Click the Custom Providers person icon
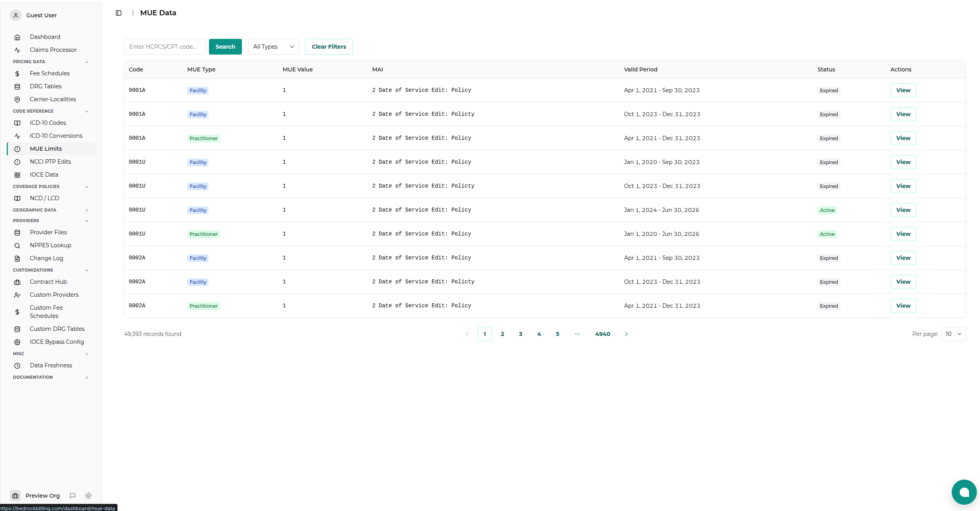Viewport: 980px width, 511px height. point(17,295)
